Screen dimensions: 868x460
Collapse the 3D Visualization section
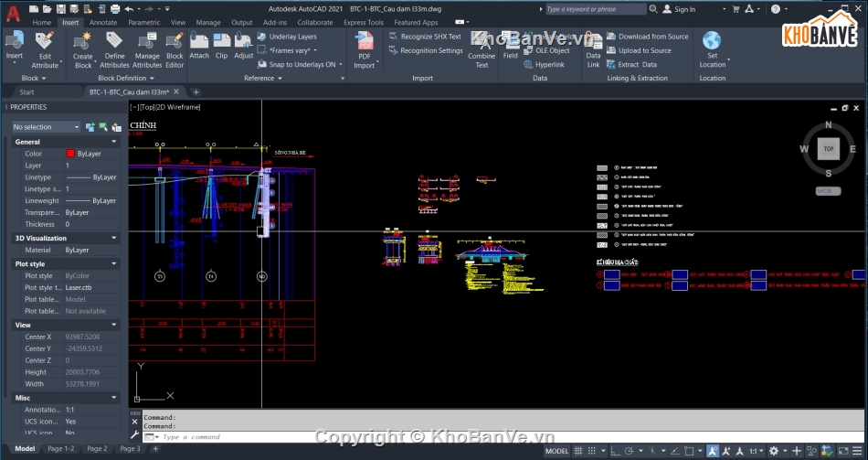click(x=114, y=238)
